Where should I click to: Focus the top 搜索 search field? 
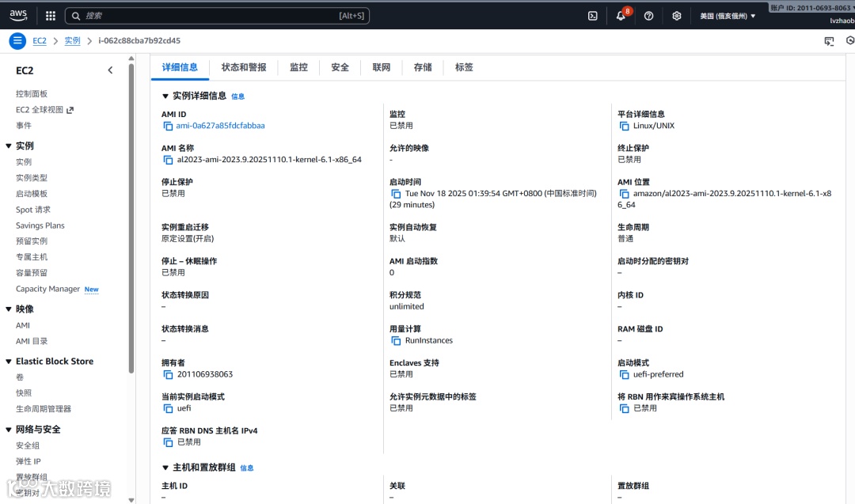coord(217,16)
